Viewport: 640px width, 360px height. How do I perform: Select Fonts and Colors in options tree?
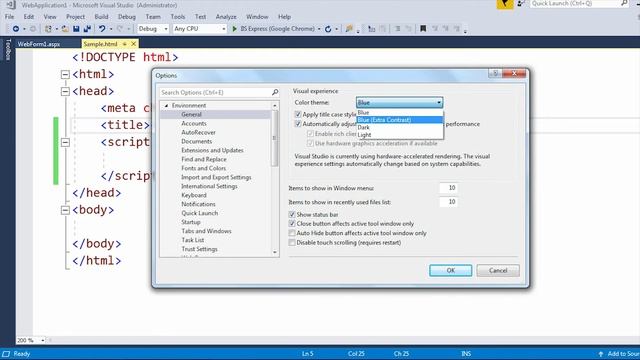pyautogui.click(x=204, y=168)
